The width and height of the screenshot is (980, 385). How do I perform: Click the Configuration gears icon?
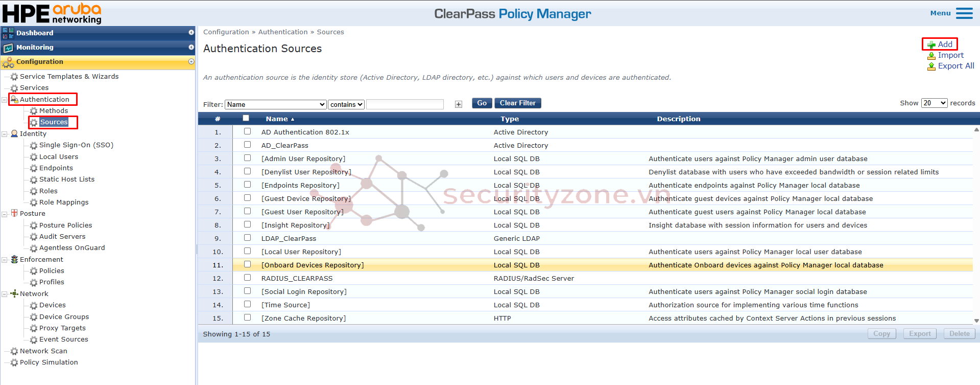[8, 62]
